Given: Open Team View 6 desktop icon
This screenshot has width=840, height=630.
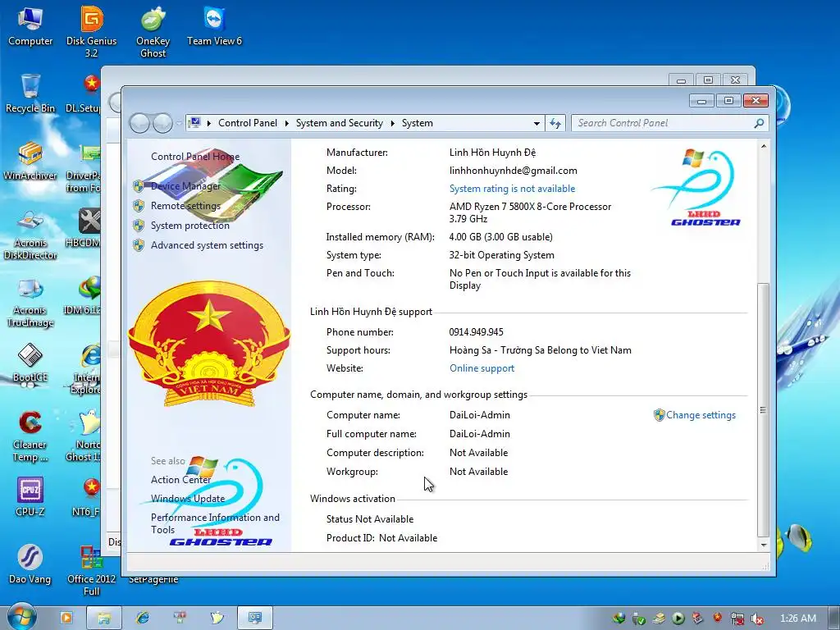Looking at the screenshot, I should tap(214, 25).
